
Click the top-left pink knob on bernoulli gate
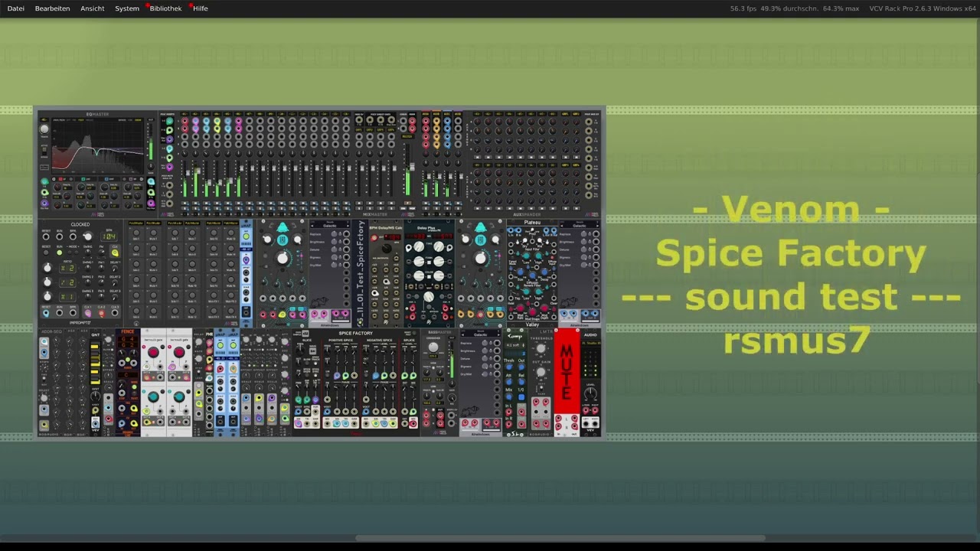[x=153, y=352]
